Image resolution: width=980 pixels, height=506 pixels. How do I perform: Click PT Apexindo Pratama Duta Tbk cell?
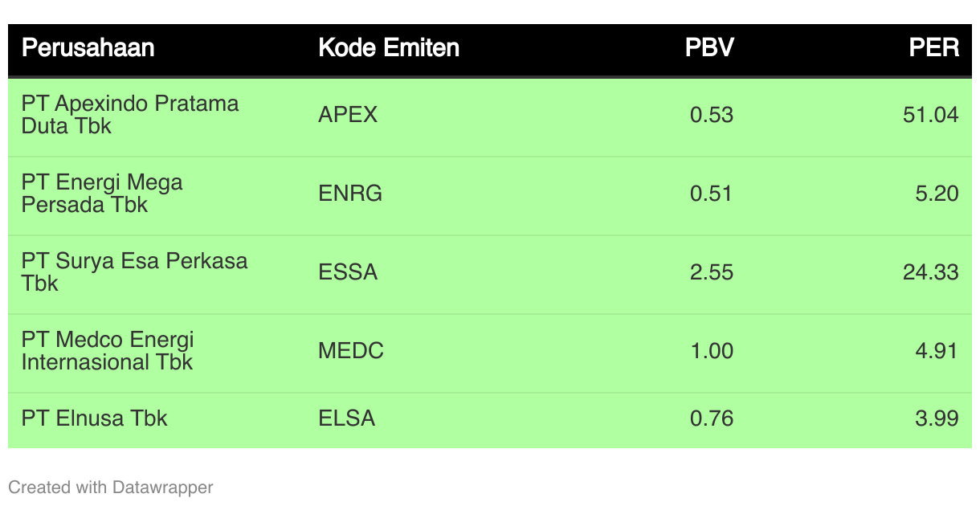tap(130, 115)
